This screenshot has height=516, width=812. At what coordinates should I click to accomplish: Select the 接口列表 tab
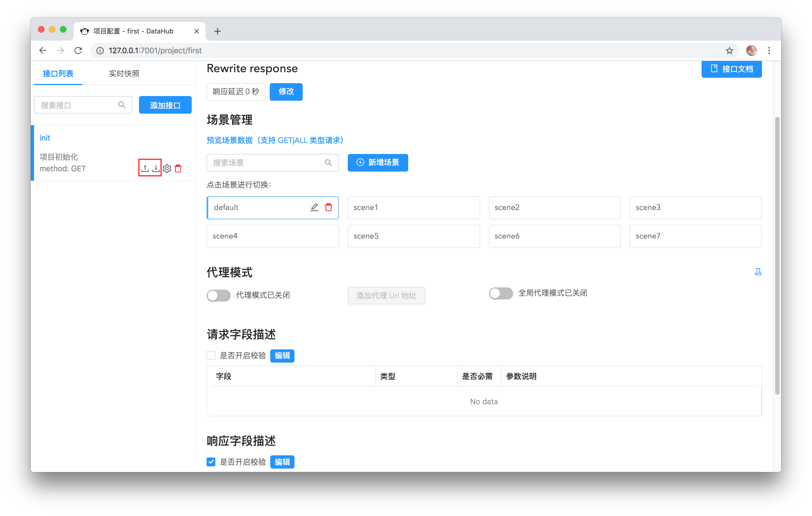click(x=58, y=74)
